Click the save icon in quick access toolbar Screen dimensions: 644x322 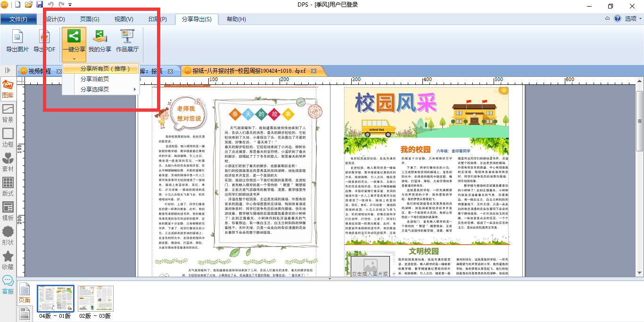point(40,5)
